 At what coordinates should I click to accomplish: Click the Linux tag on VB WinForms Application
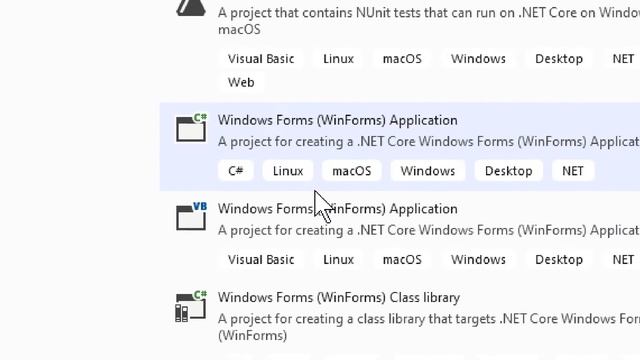coord(338,260)
